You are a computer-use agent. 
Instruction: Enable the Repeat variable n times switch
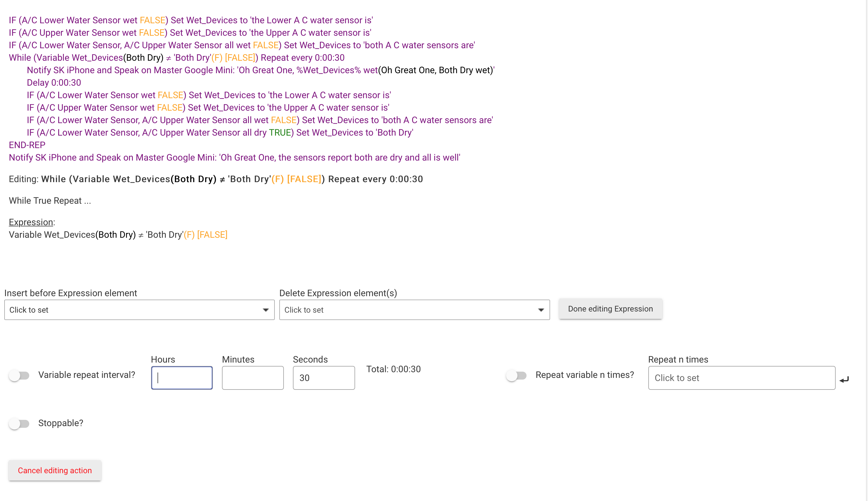(x=516, y=375)
